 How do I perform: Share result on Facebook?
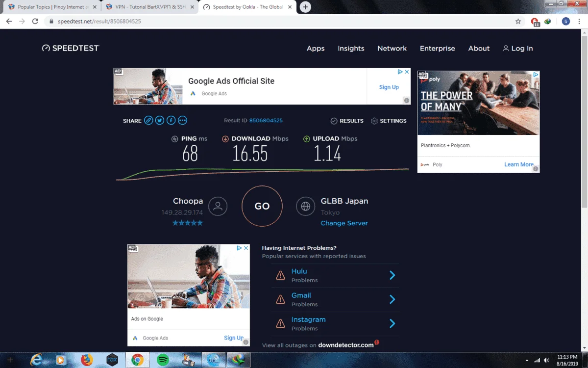(x=171, y=120)
